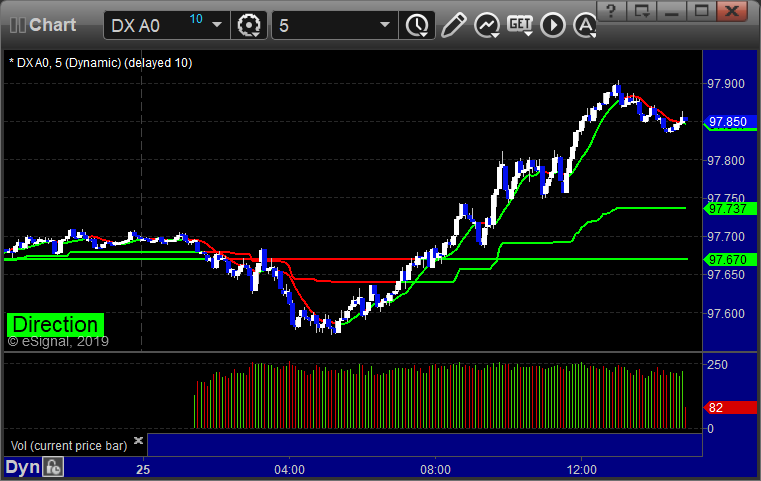Click the 97.600 price axis label

(x=726, y=314)
